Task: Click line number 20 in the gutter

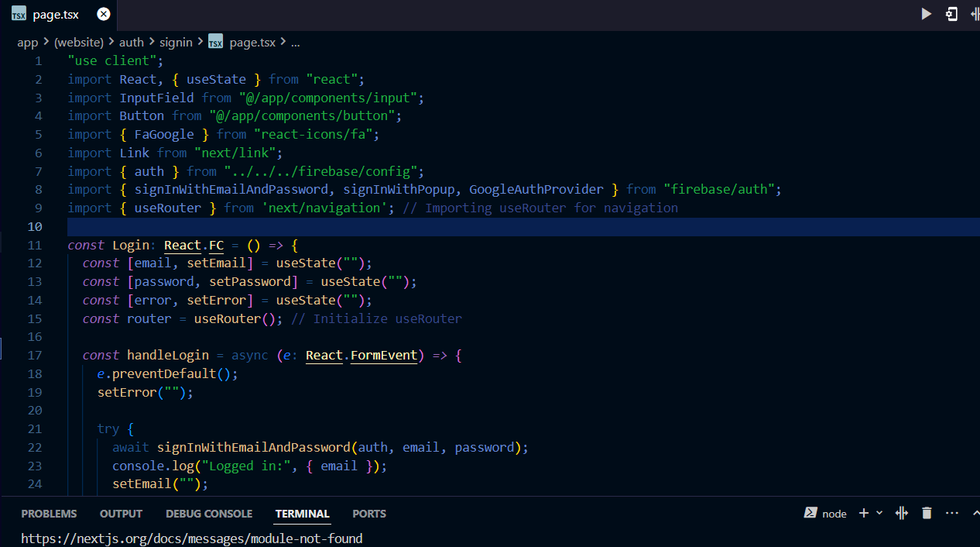Action: coord(35,411)
